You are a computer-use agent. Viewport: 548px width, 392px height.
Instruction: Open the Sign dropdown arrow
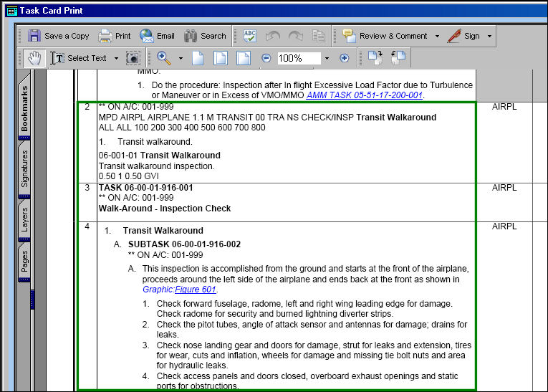489,36
